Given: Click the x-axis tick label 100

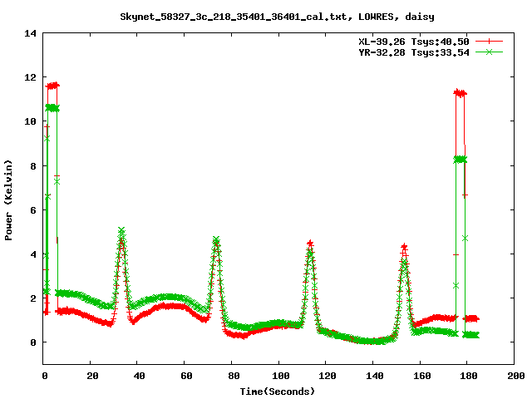Looking at the screenshot, I should 281,376.
